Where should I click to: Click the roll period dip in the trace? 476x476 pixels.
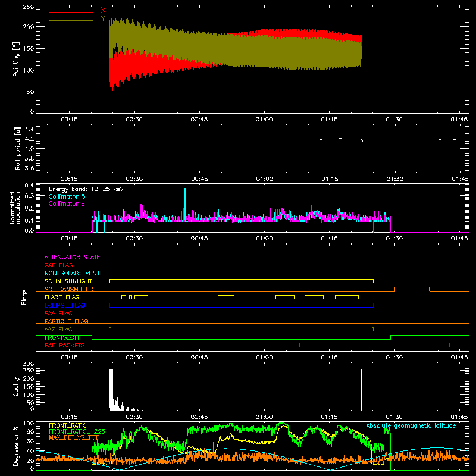pyautogui.click(x=363, y=140)
